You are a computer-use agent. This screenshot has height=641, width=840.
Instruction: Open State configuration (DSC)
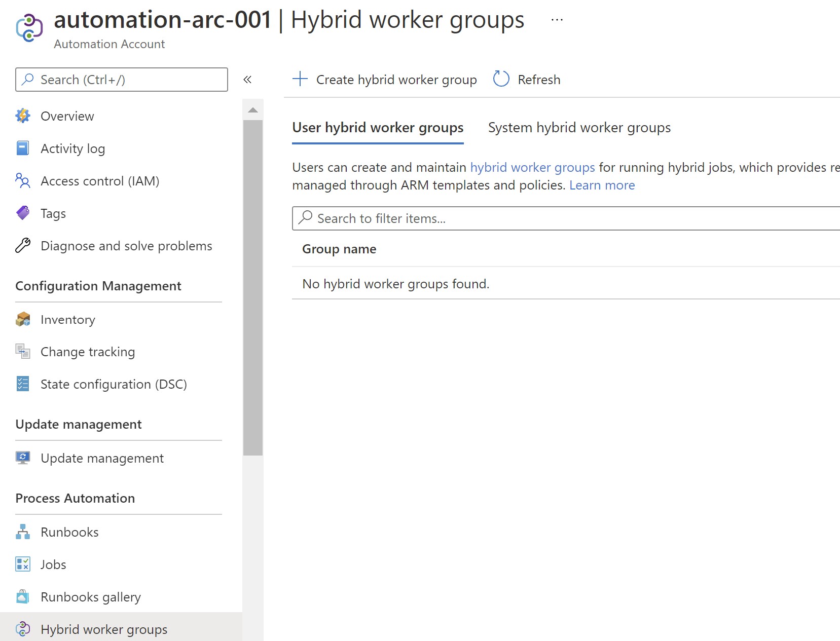click(114, 384)
